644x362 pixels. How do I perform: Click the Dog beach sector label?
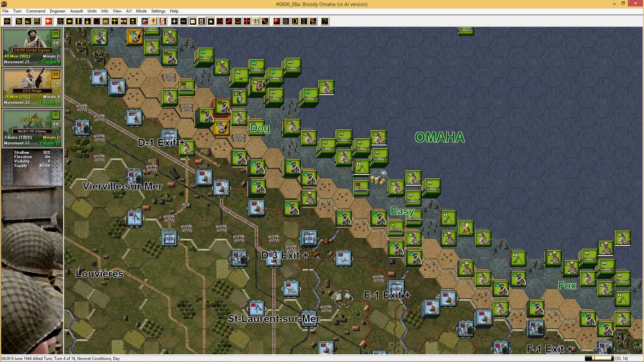pos(260,128)
